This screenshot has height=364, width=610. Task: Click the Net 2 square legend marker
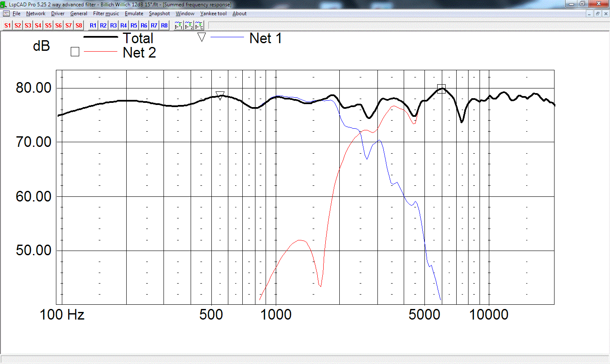click(75, 52)
